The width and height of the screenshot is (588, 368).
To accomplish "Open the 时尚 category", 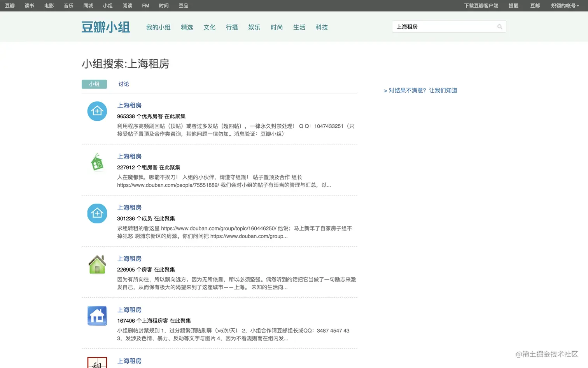I will pos(277,27).
